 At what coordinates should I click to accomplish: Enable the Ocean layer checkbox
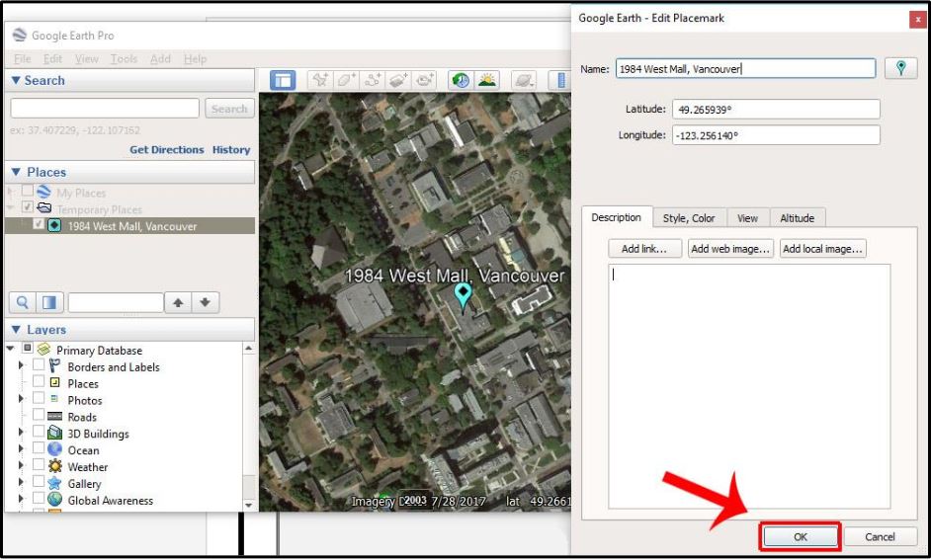click(39, 447)
